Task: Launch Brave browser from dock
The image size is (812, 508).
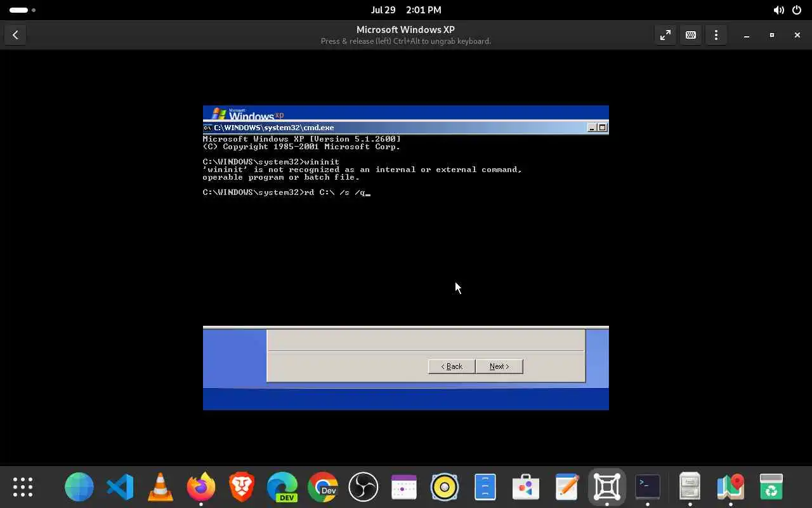Action: (242, 487)
